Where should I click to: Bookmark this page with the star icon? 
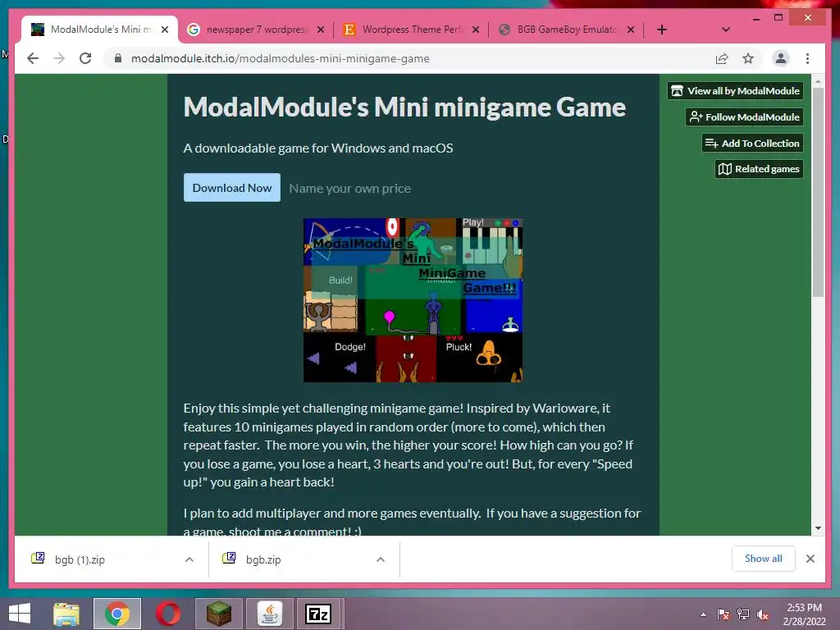(748, 58)
